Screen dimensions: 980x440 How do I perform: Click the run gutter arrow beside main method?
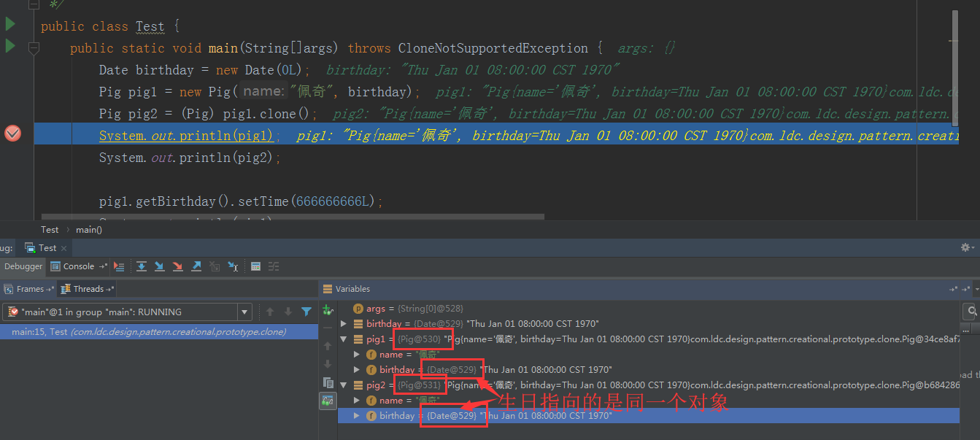(x=10, y=46)
